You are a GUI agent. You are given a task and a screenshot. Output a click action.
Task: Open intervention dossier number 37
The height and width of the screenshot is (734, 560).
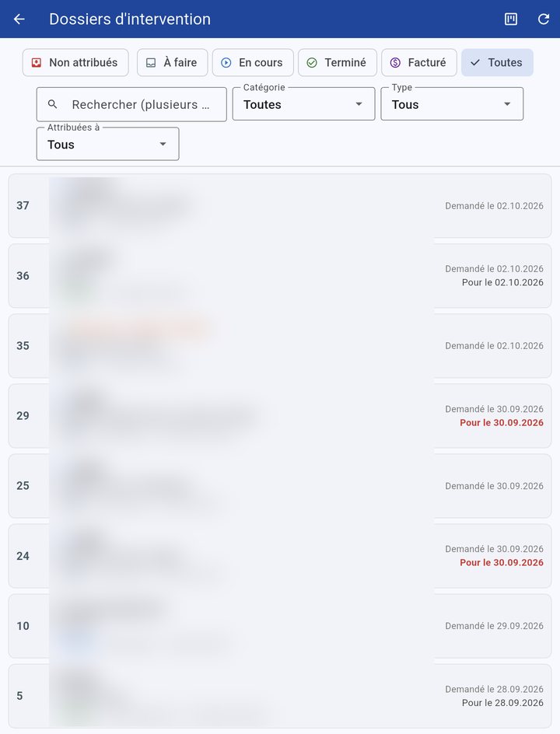point(280,205)
